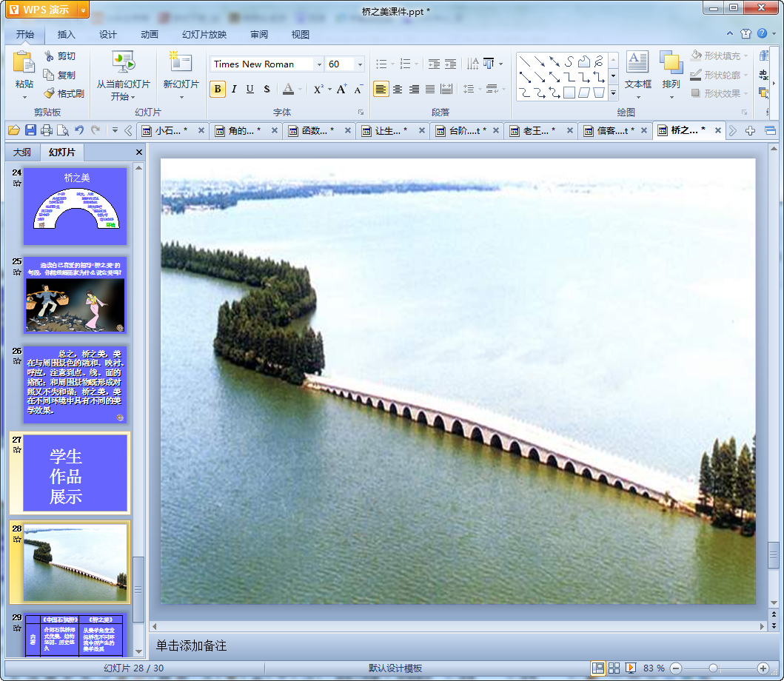Switch to slide sorter view icon
Screen dimensions: 784x681
[614, 668]
